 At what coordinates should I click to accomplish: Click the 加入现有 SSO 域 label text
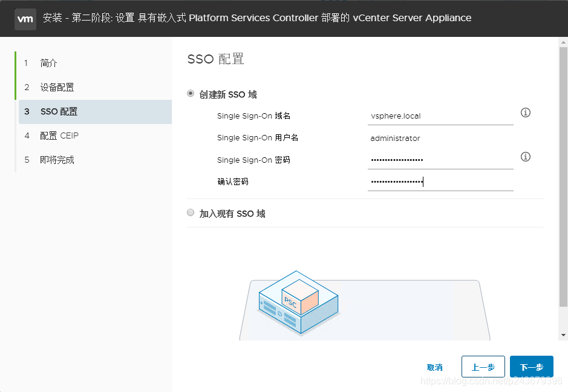click(232, 214)
